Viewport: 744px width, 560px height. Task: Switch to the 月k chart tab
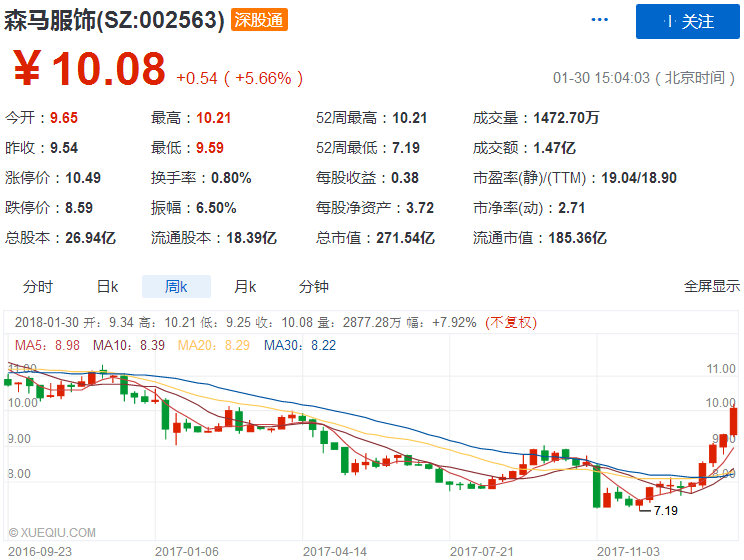click(245, 287)
